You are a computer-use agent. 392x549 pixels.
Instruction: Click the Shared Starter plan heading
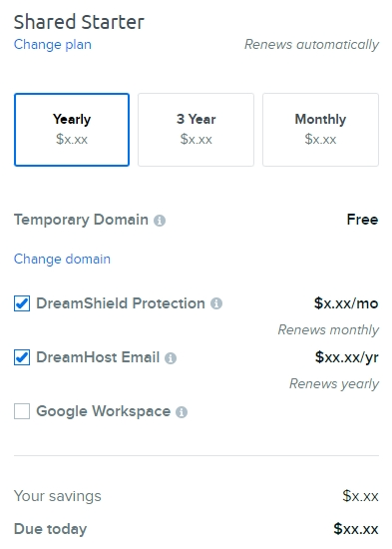tap(79, 22)
